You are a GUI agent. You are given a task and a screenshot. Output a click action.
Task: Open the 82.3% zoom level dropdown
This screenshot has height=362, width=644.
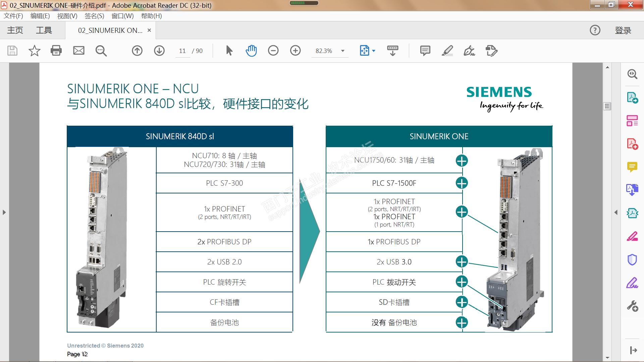point(342,51)
